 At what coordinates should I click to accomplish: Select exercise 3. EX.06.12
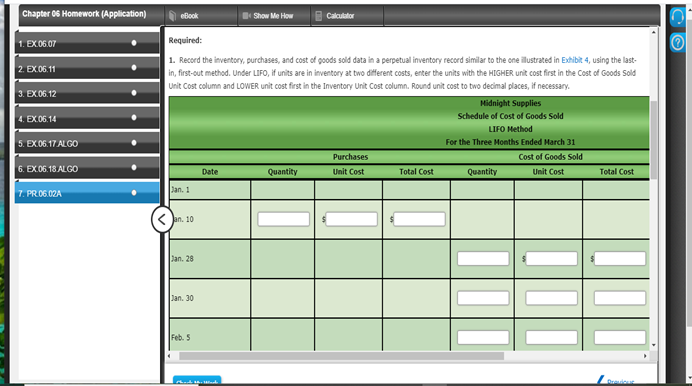[87, 93]
